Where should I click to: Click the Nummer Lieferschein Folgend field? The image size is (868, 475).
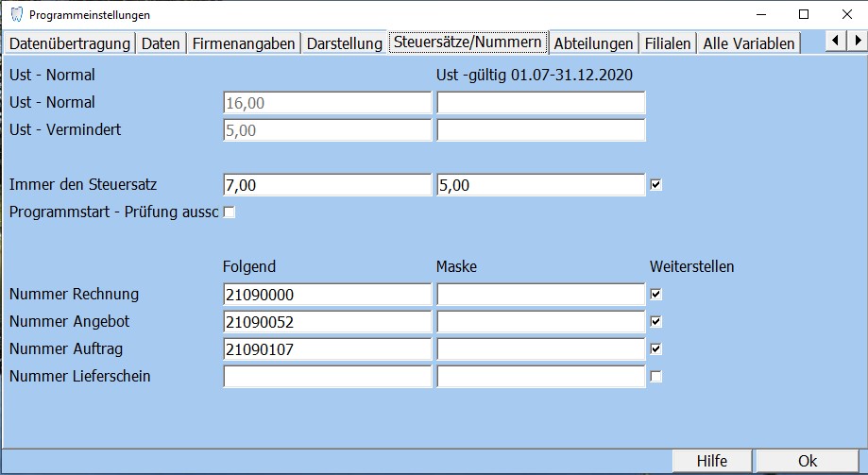click(x=327, y=377)
